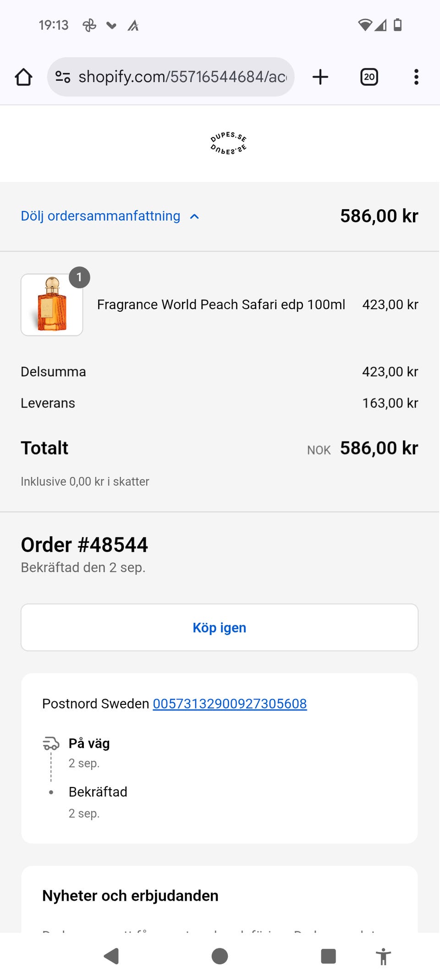Tap the Peach Safari perfume thumbnail

click(x=52, y=305)
